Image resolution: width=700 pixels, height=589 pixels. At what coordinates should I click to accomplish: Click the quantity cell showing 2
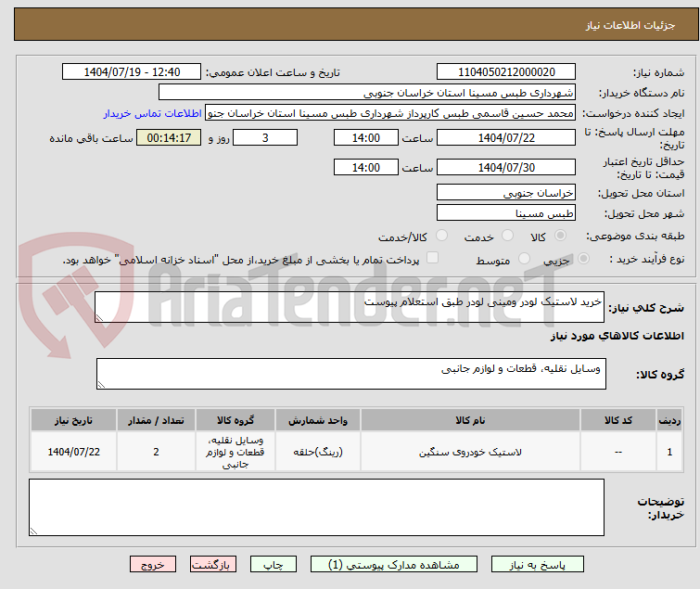(x=156, y=452)
